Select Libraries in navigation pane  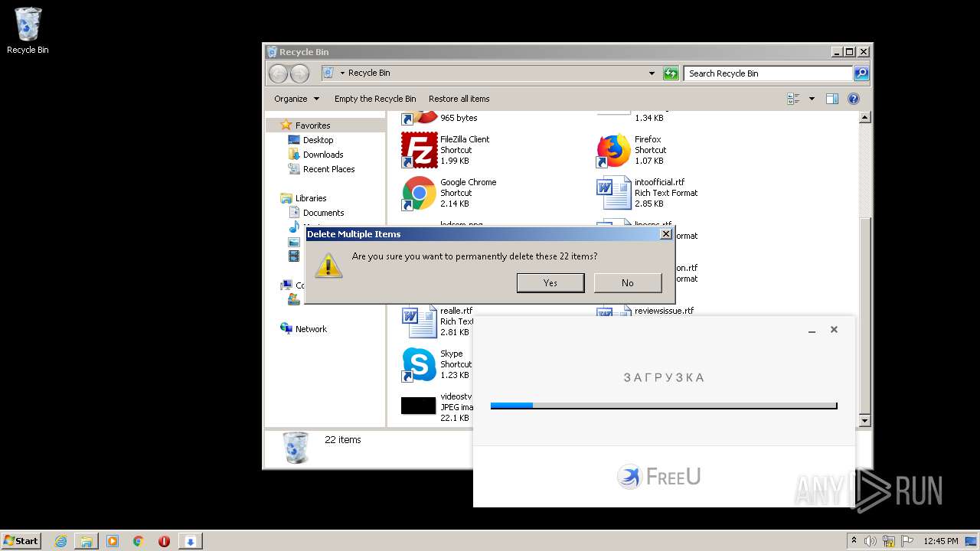[311, 198]
